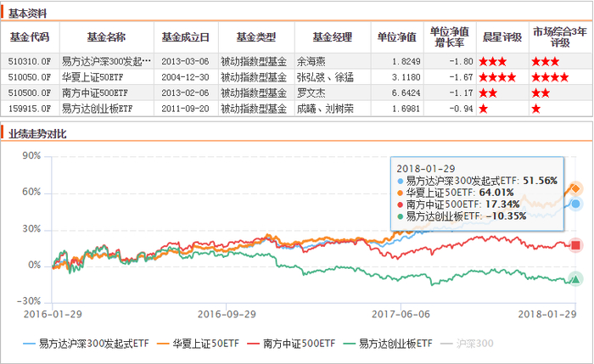Image resolution: width=594 pixels, height=364 pixels.
Task: Click net value 1.8249
Action: coord(406,61)
